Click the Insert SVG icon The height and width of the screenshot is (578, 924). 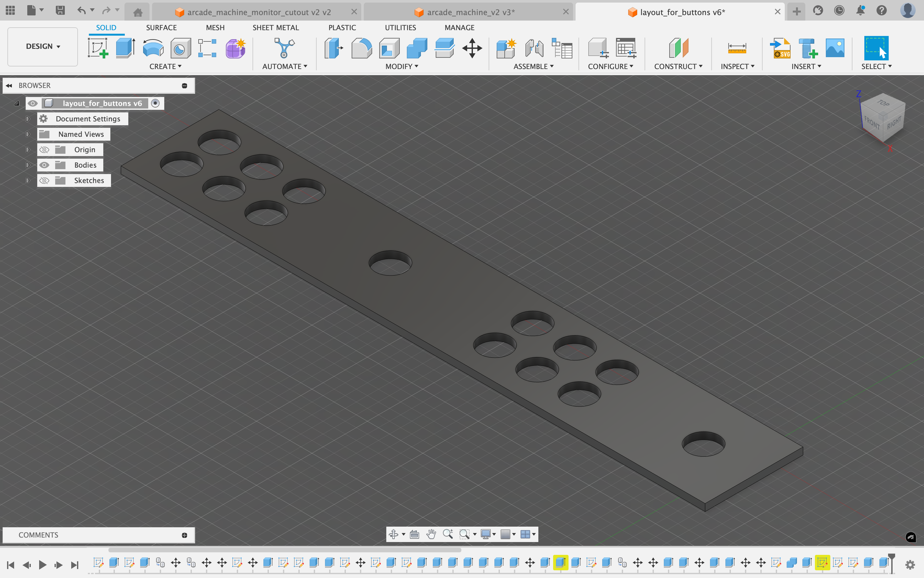780,48
